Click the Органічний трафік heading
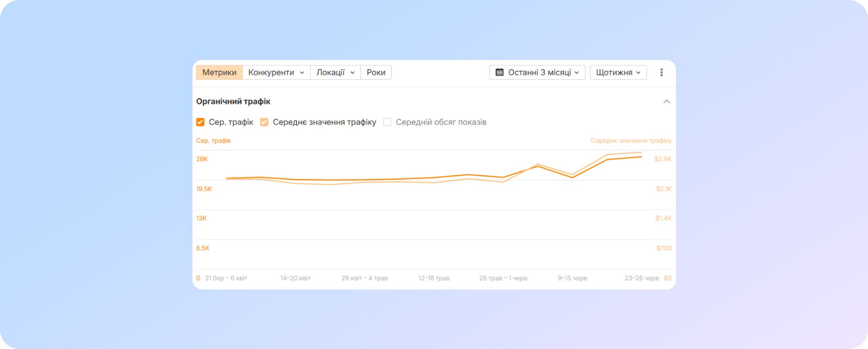Viewport: 868px width, 349px height. (x=233, y=102)
